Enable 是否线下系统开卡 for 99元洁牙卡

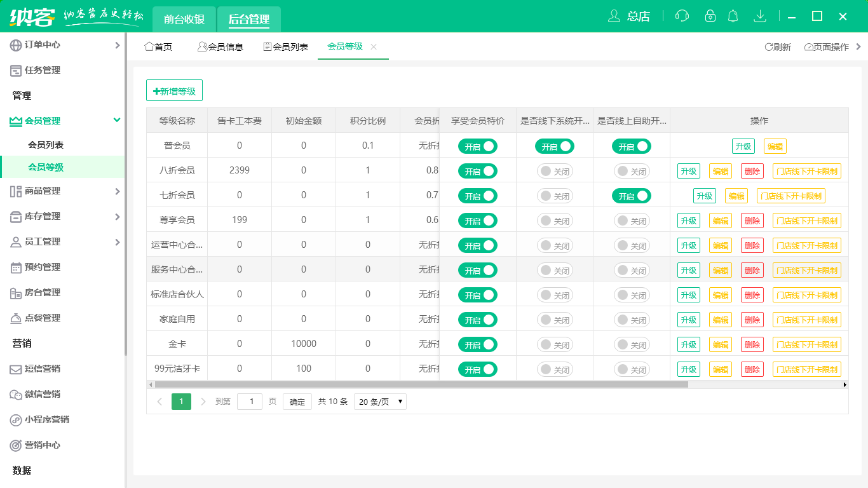click(555, 369)
